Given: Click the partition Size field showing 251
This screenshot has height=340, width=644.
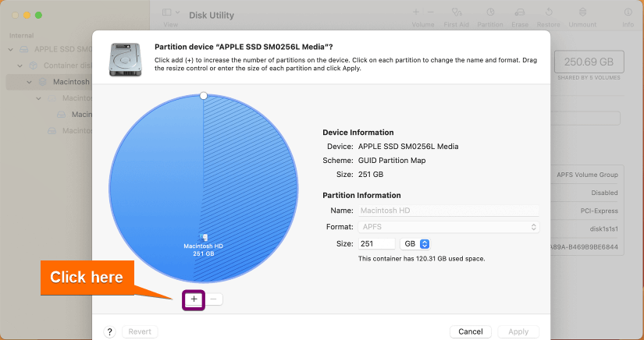Looking at the screenshot, I should (376, 243).
